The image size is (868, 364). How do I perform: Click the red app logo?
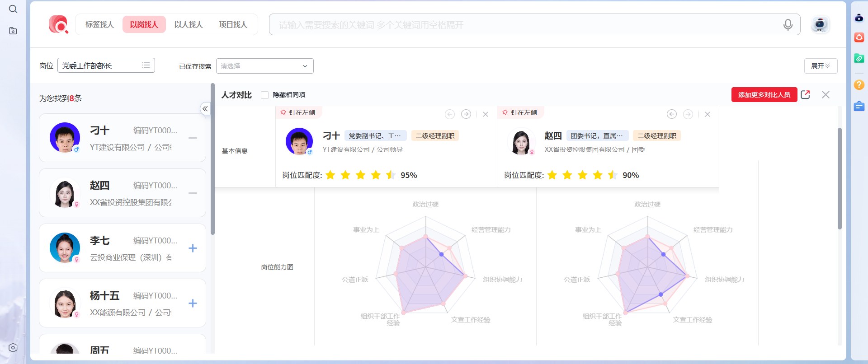(x=59, y=24)
